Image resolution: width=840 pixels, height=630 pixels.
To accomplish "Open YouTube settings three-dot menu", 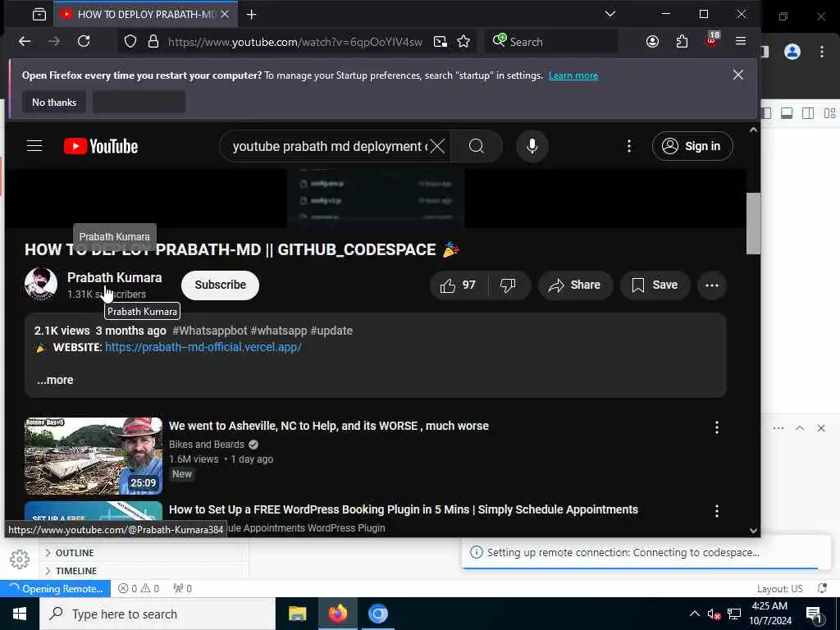I will [x=629, y=146].
